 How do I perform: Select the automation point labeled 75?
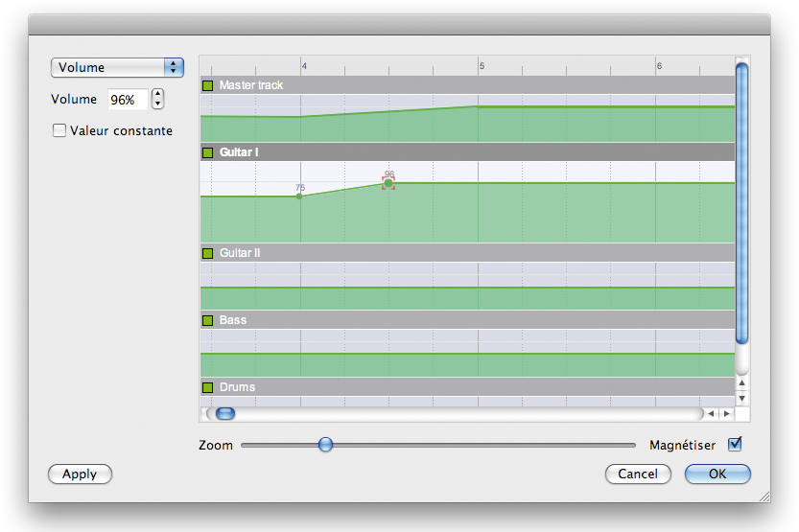(299, 196)
